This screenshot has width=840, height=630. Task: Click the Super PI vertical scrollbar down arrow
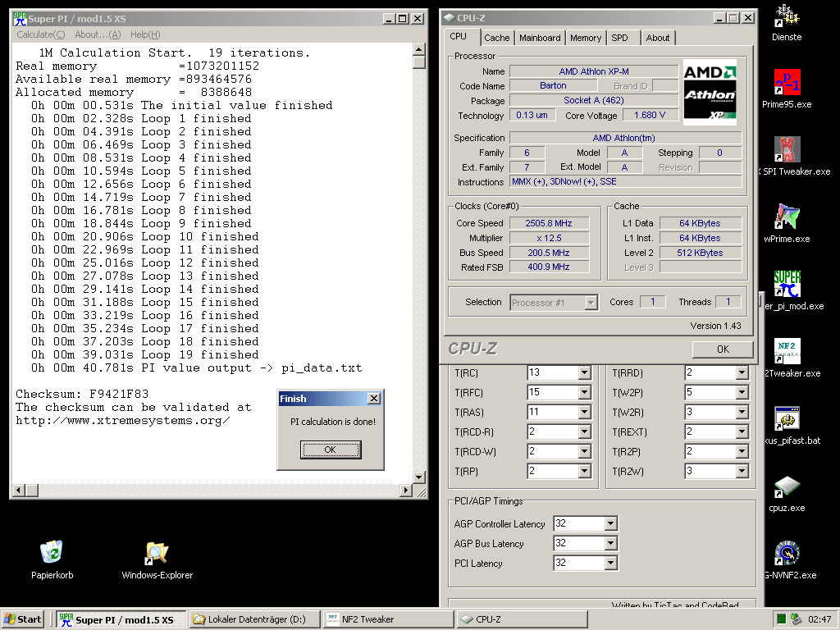[x=419, y=477]
